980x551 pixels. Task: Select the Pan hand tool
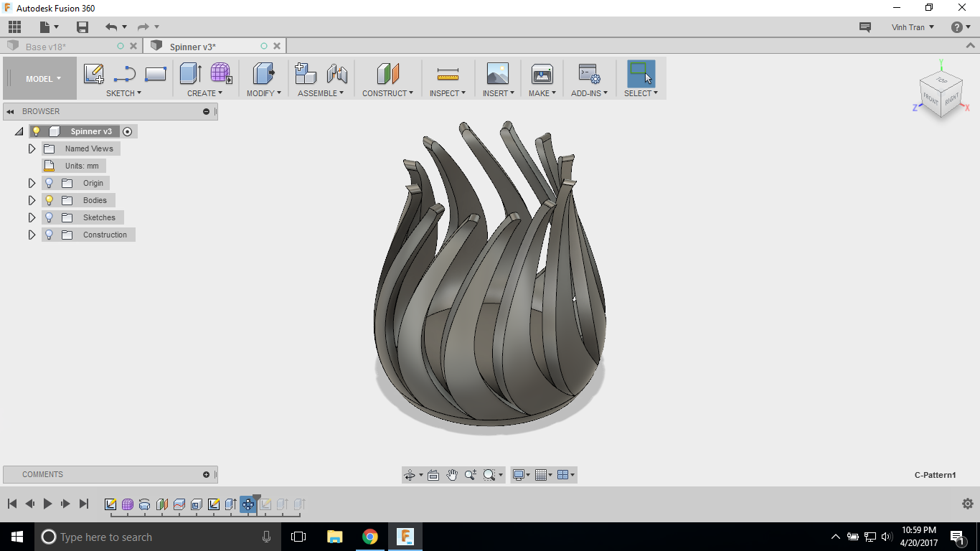pyautogui.click(x=452, y=475)
